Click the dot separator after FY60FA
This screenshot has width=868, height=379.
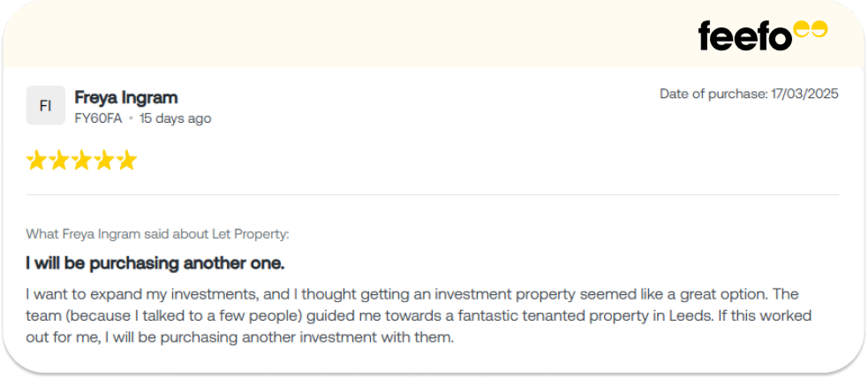[131, 118]
